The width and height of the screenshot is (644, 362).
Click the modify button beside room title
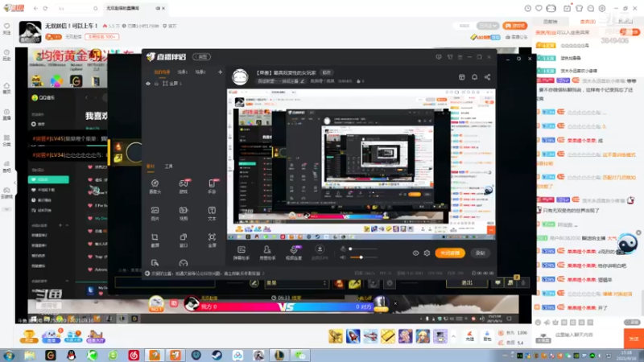[x=327, y=72]
